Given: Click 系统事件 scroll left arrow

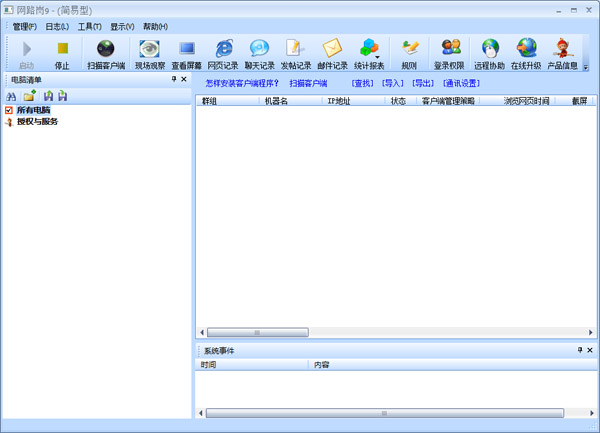Looking at the screenshot, I should (201, 413).
